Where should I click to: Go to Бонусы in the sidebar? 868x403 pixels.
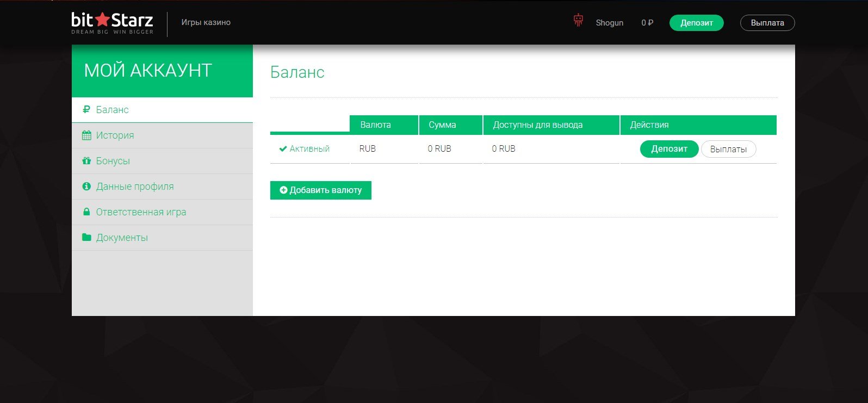pyautogui.click(x=162, y=161)
